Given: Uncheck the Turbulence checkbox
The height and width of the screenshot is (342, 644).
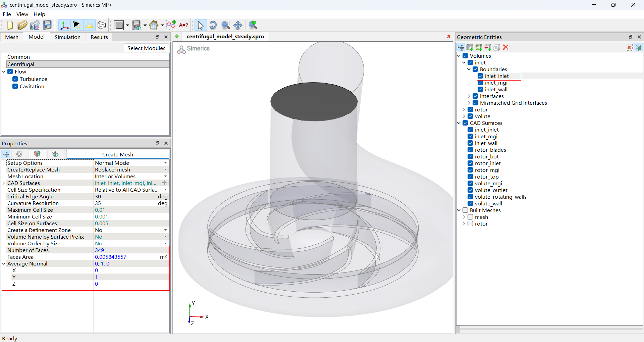Looking at the screenshot, I should (x=15, y=79).
